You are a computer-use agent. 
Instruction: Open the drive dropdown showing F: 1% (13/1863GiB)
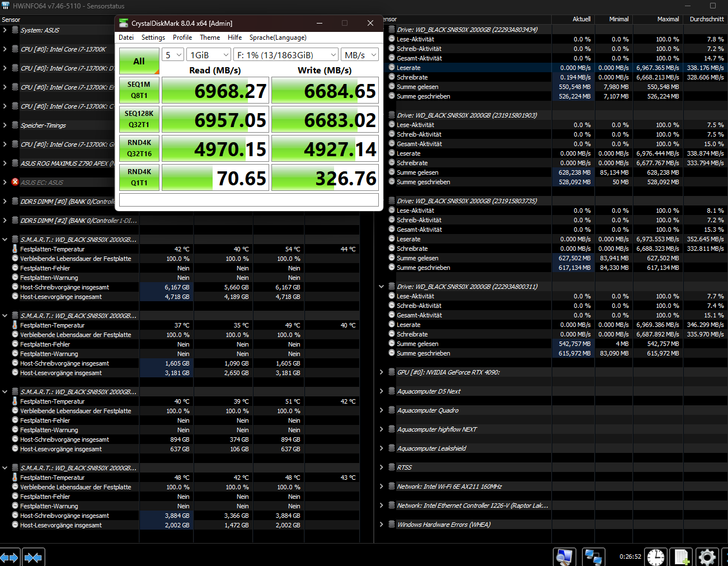pos(286,55)
